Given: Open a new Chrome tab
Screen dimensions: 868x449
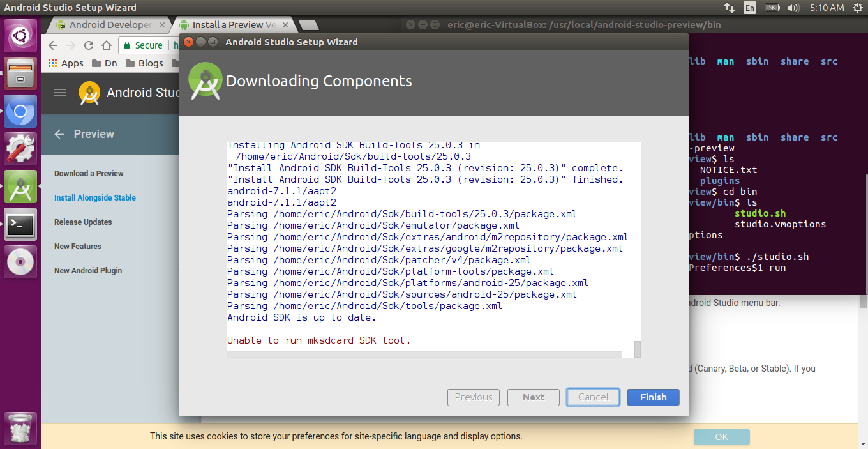Looking at the screenshot, I should [309, 25].
